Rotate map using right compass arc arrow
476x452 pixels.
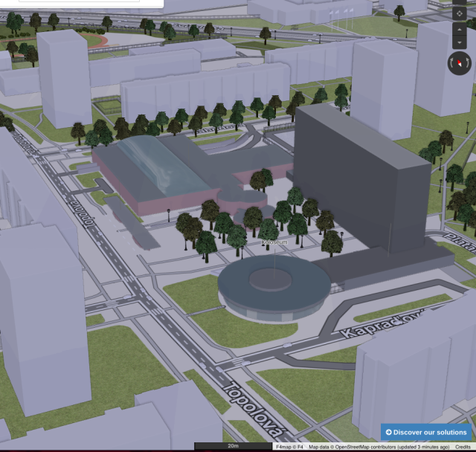[x=469, y=64]
